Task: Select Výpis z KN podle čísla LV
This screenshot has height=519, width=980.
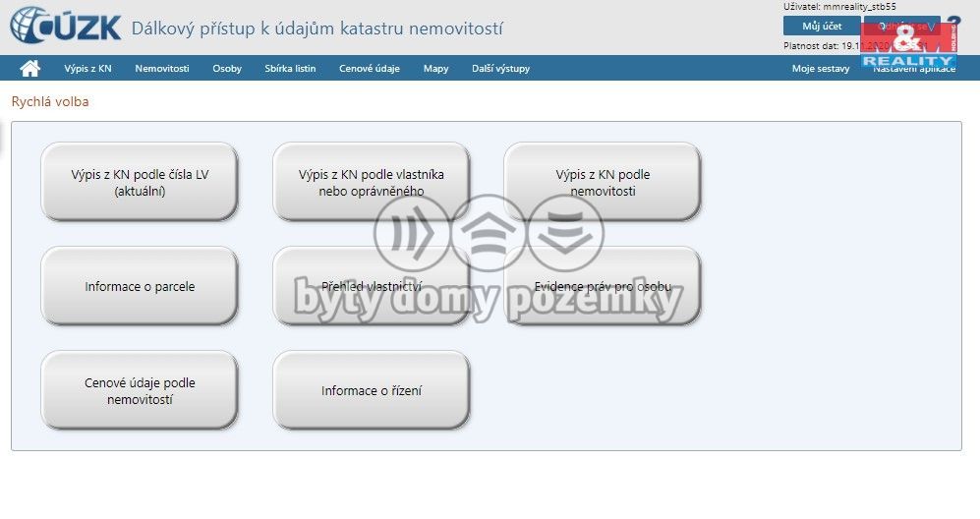Action: pyautogui.click(x=140, y=182)
